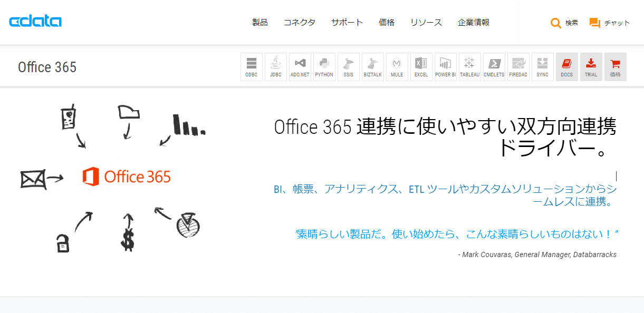Open the Cmdlets PowerShell icon
Screen dimensions: 644x313
coord(494,67)
